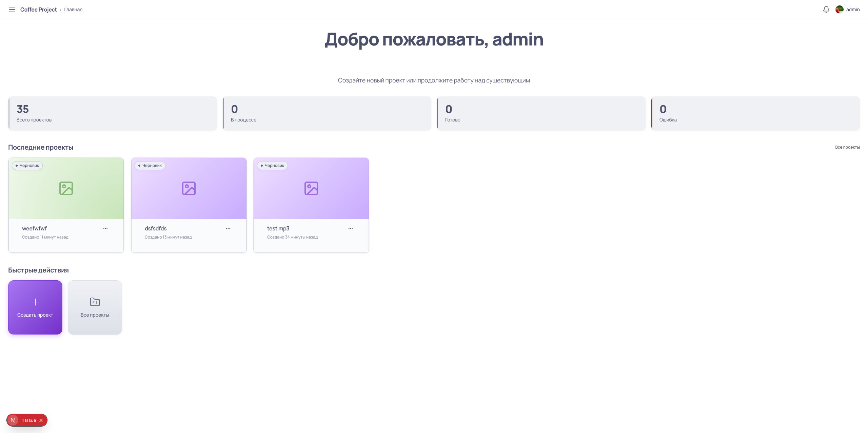Click the Всего проектов stats card
This screenshot has width=868, height=433.
tap(113, 113)
